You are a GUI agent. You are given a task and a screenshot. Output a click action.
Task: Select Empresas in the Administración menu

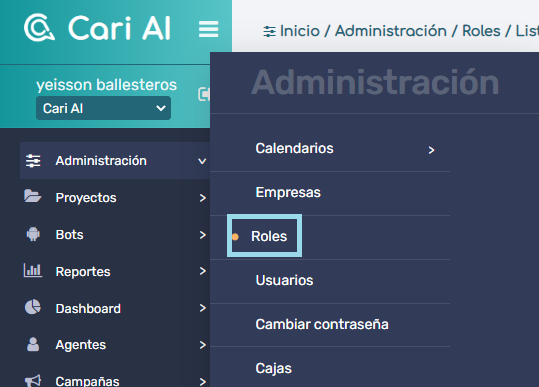pyautogui.click(x=288, y=192)
